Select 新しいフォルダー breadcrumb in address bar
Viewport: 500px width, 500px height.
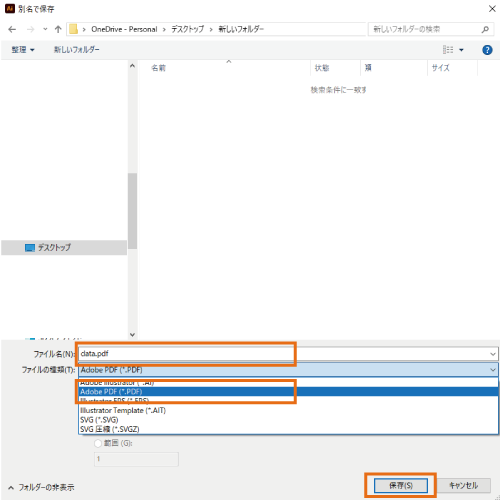pos(241,29)
